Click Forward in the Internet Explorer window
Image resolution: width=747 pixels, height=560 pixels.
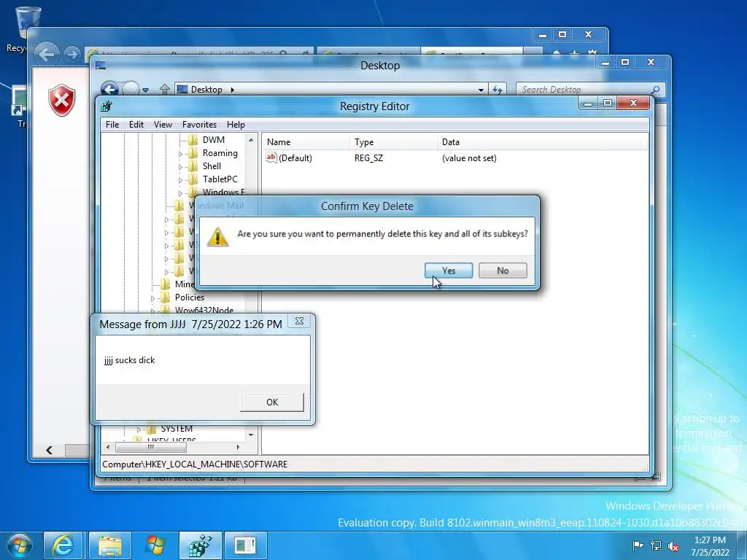tap(72, 54)
